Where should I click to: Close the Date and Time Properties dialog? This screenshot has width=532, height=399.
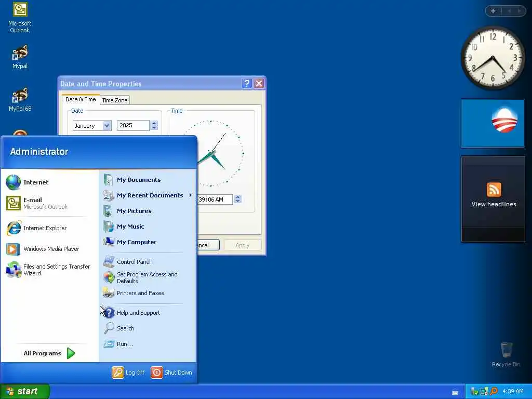pyautogui.click(x=259, y=84)
